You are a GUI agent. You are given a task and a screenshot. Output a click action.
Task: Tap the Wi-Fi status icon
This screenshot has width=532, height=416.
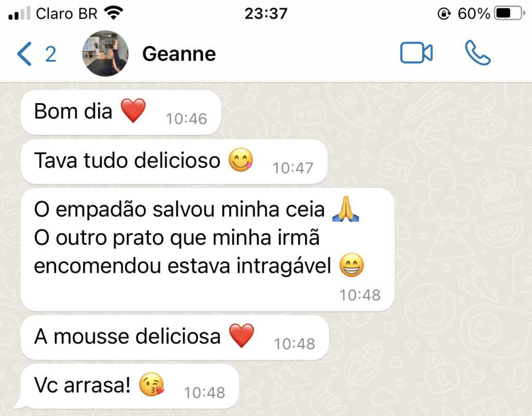(x=114, y=13)
